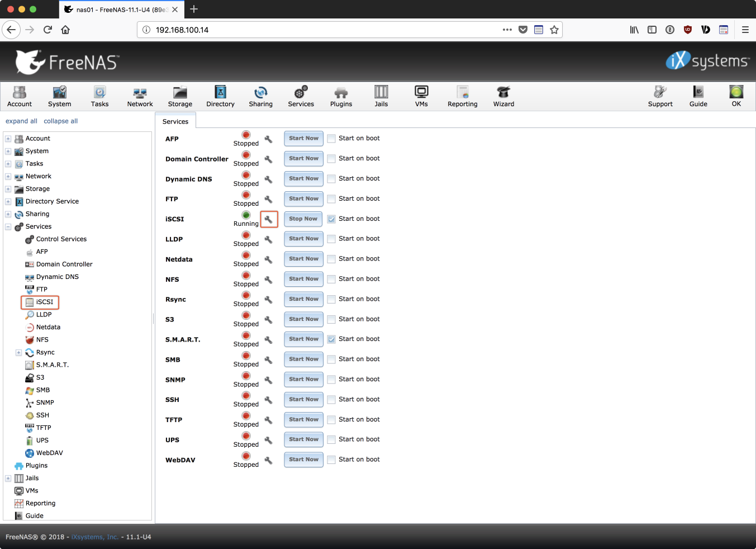Open the Jails toolbar icon
Viewport: 756px width, 549px height.
tap(381, 96)
